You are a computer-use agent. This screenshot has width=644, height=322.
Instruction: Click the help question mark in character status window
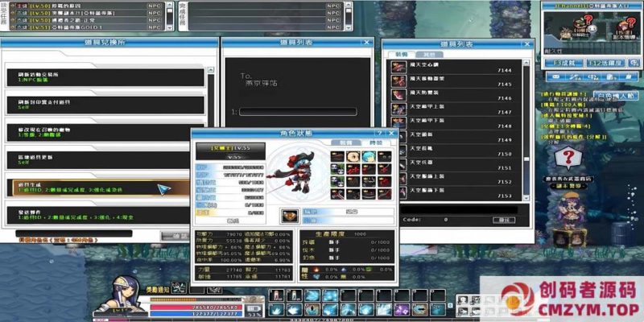point(378,134)
